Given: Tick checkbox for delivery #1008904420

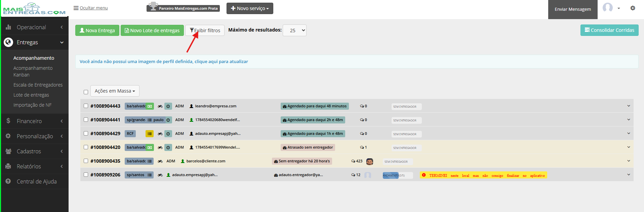Looking at the screenshot, I should tap(86, 147).
